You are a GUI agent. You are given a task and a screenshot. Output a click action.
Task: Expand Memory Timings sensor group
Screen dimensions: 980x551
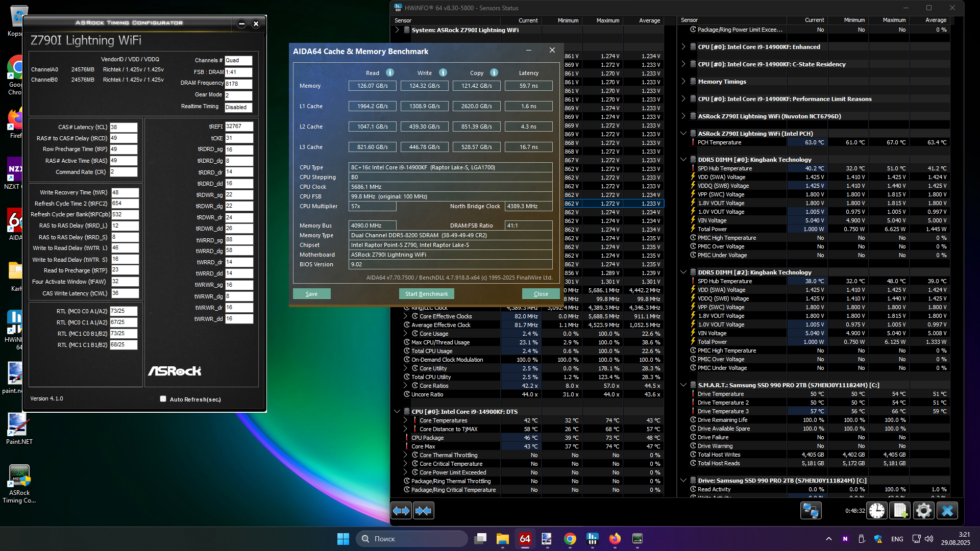[x=683, y=82]
